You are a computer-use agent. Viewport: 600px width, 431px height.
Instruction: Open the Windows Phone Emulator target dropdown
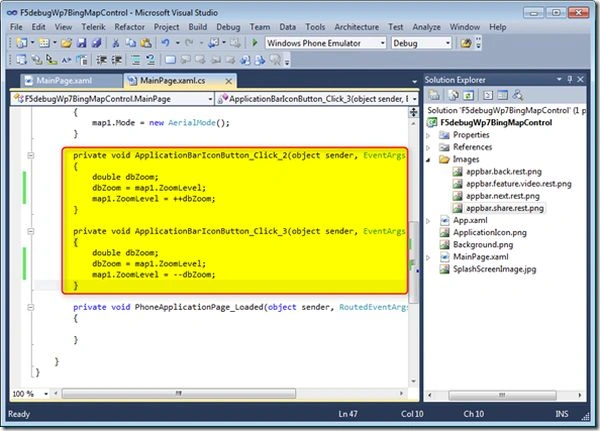pyautogui.click(x=382, y=43)
